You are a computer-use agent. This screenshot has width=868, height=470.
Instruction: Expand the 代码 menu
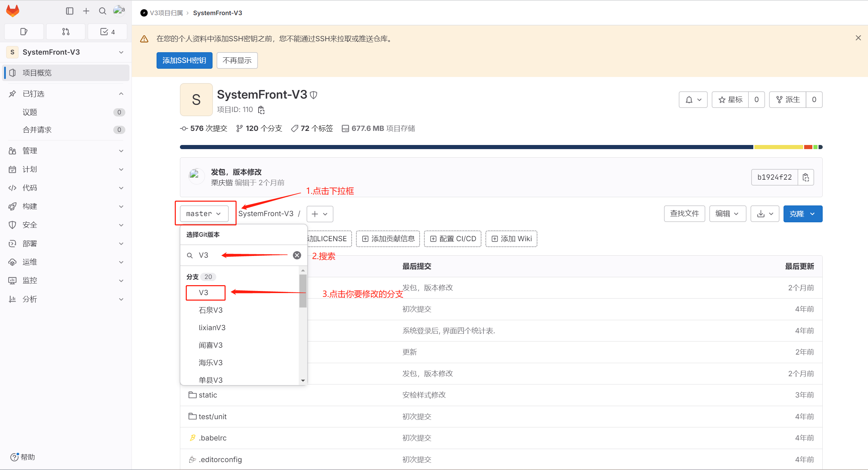point(65,188)
